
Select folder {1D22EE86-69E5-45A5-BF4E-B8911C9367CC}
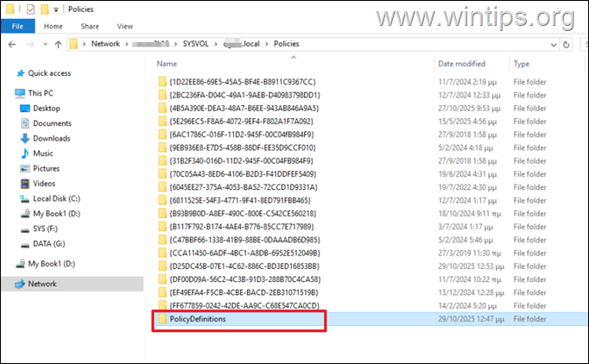click(243, 82)
